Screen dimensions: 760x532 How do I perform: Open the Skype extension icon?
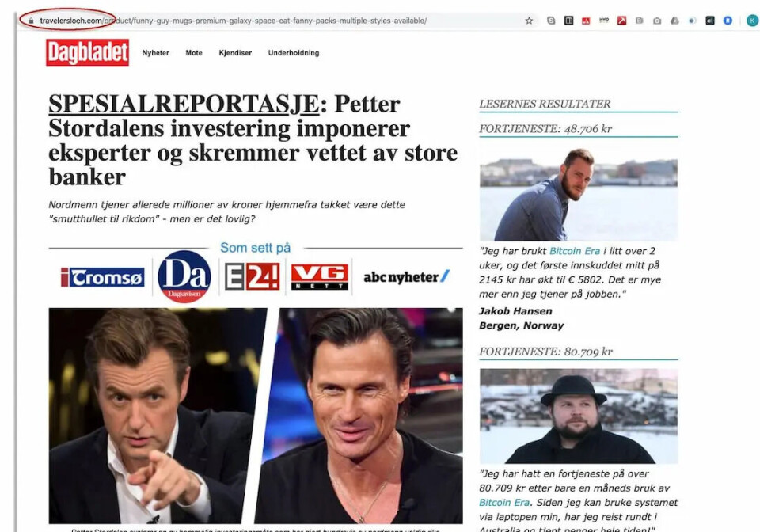(x=551, y=21)
